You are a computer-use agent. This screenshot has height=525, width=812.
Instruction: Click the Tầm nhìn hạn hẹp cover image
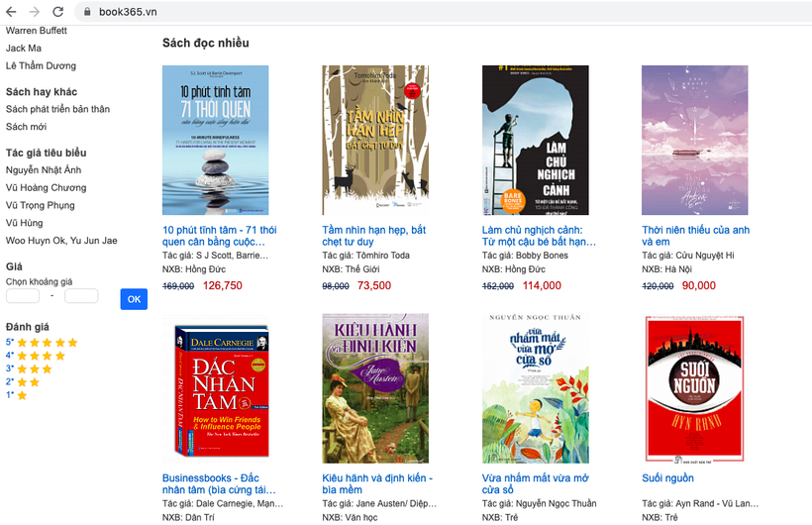[375, 140]
